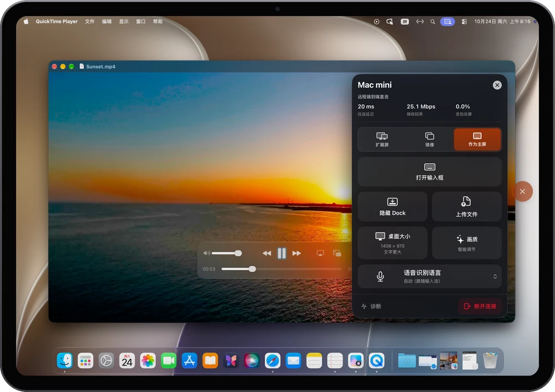Open the 帮助 menu
Viewport: 555px width, 392px height.
158,21
